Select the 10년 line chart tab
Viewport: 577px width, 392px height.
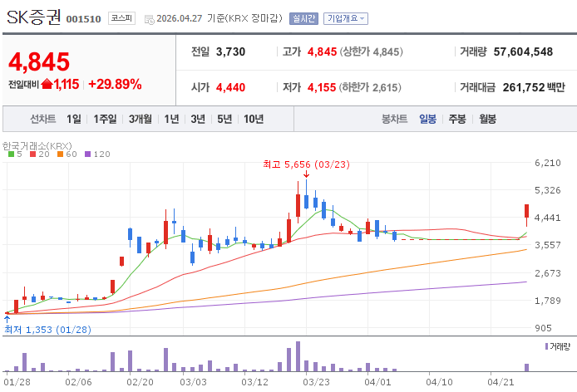coord(254,119)
